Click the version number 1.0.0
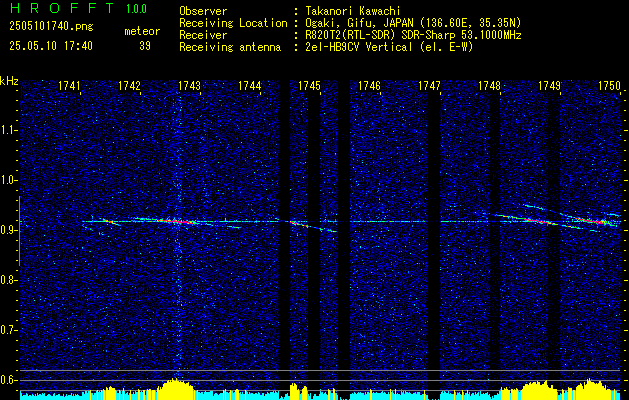629x400 pixels. pos(136,9)
